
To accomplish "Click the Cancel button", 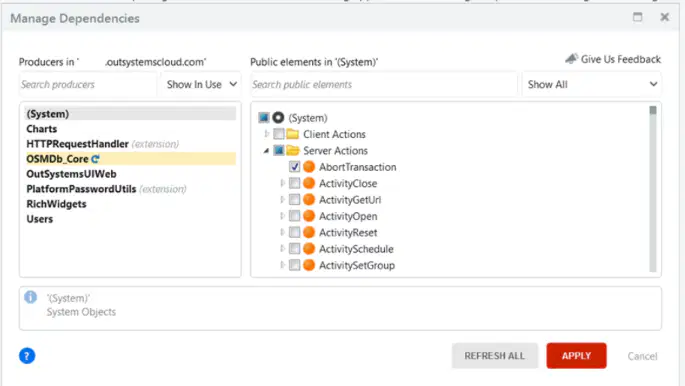I will (x=642, y=356).
